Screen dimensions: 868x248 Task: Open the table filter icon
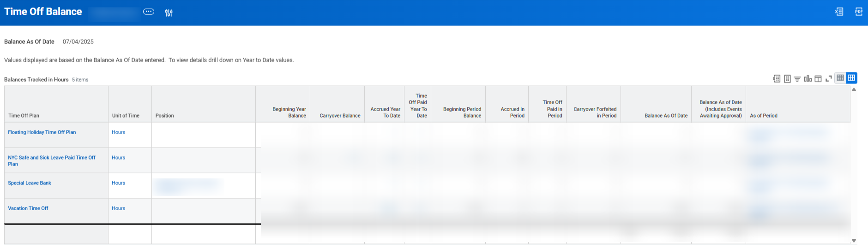point(797,79)
